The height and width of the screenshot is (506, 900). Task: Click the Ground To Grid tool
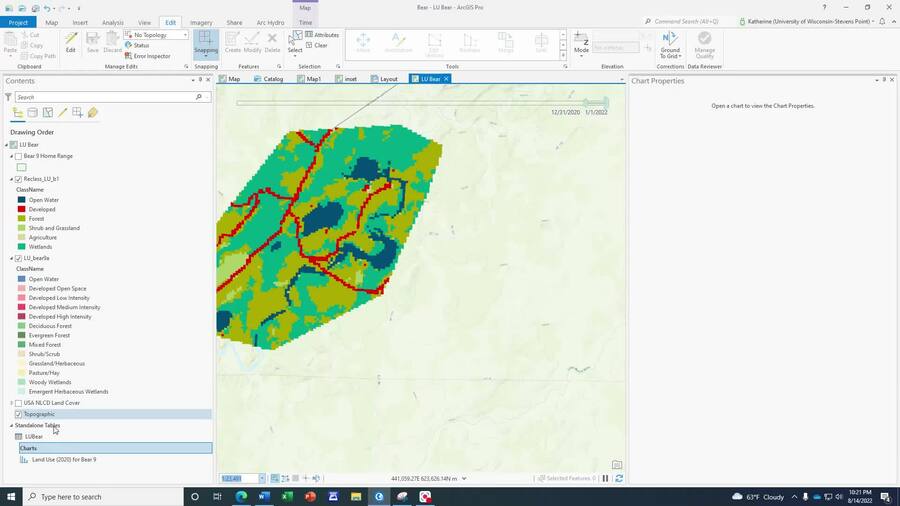(x=670, y=45)
